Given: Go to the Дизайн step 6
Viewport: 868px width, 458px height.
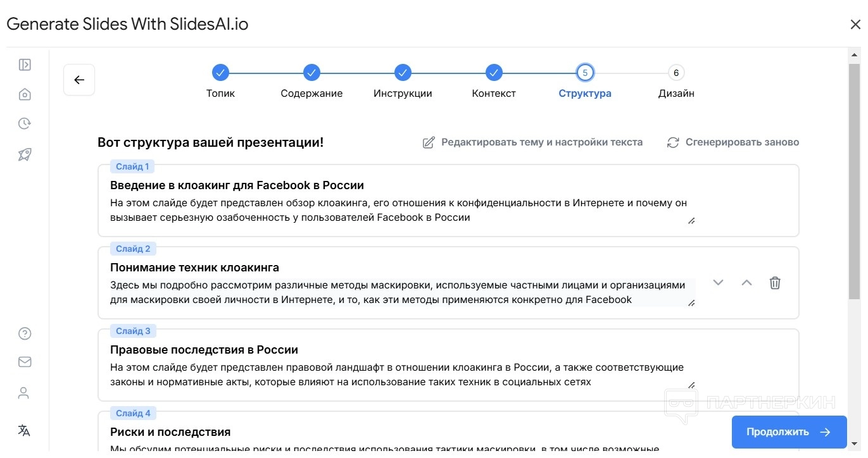Looking at the screenshot, I should coord(676,82).
